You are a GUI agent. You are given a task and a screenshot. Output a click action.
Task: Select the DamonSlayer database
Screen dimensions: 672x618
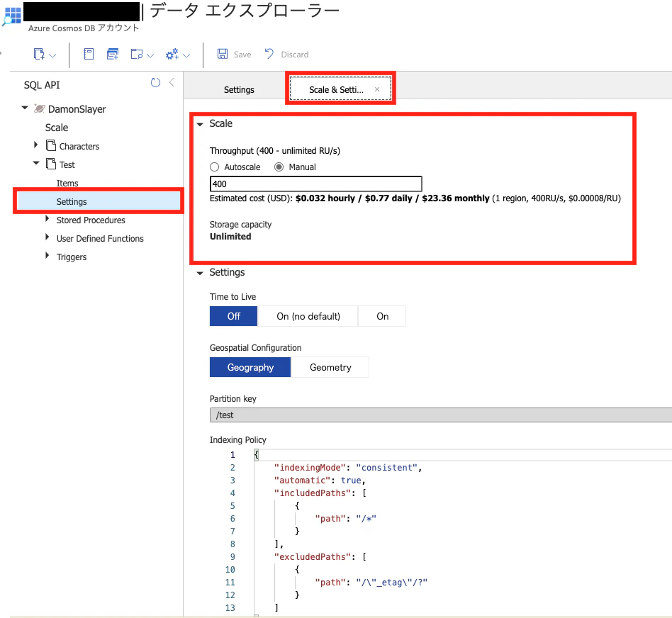pyautogui.click(x=77, y=109)
